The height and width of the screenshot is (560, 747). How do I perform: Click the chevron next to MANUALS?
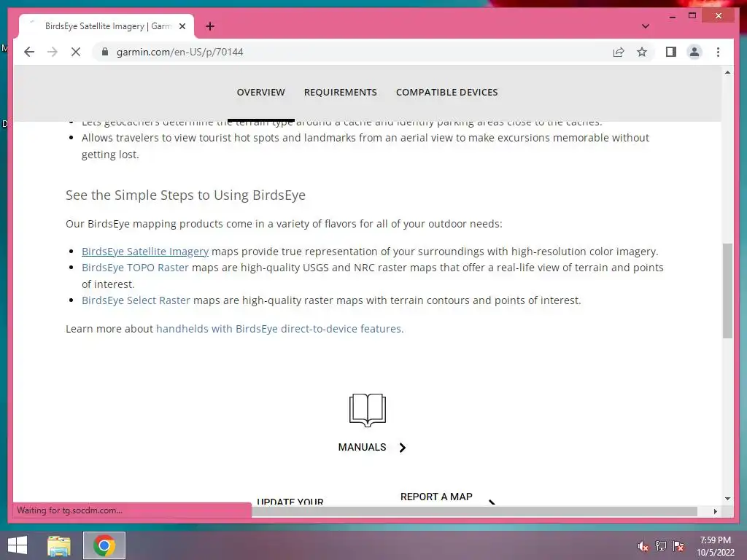coord(403,448)
